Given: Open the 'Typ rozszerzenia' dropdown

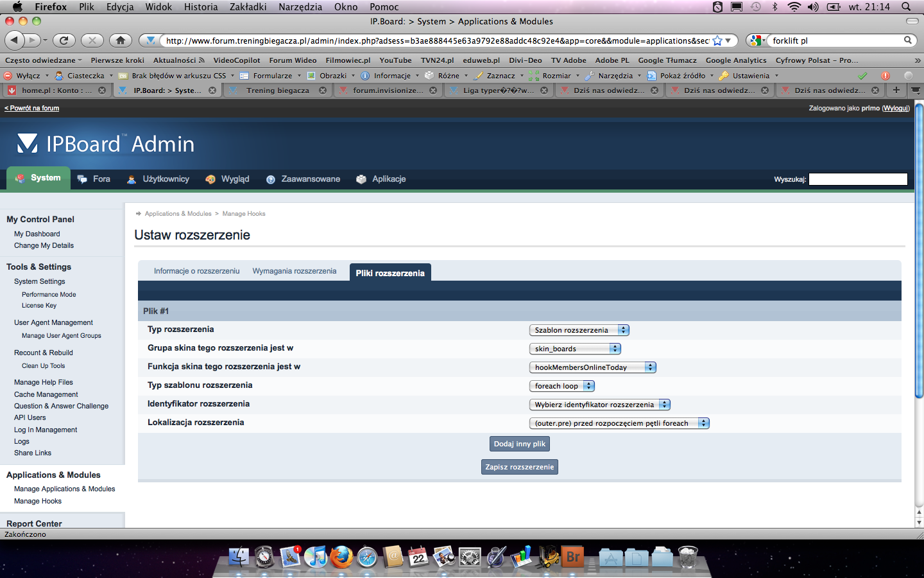Looking at the screenshot, I should coord(579,330).
